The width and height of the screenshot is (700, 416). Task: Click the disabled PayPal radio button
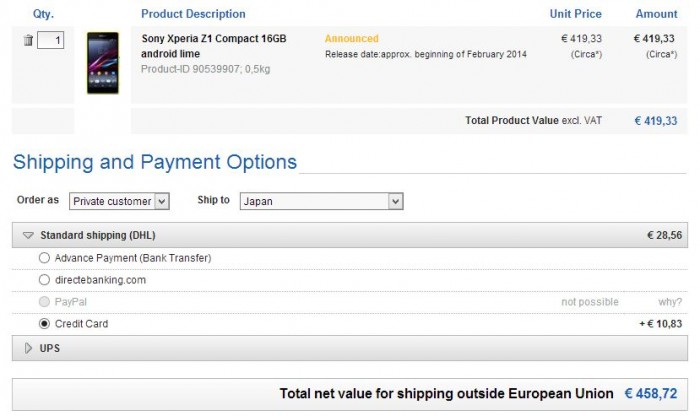pos(44,302)
